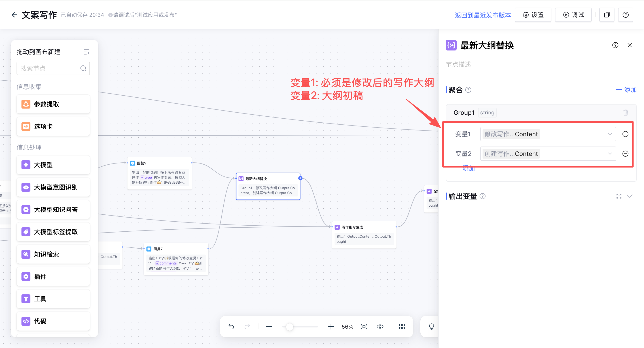Collapse the 输出变量 section chevron
Image resolution: width=644 pixels, height=348 pixels.
pyautogui.click(x=629, y=196)
